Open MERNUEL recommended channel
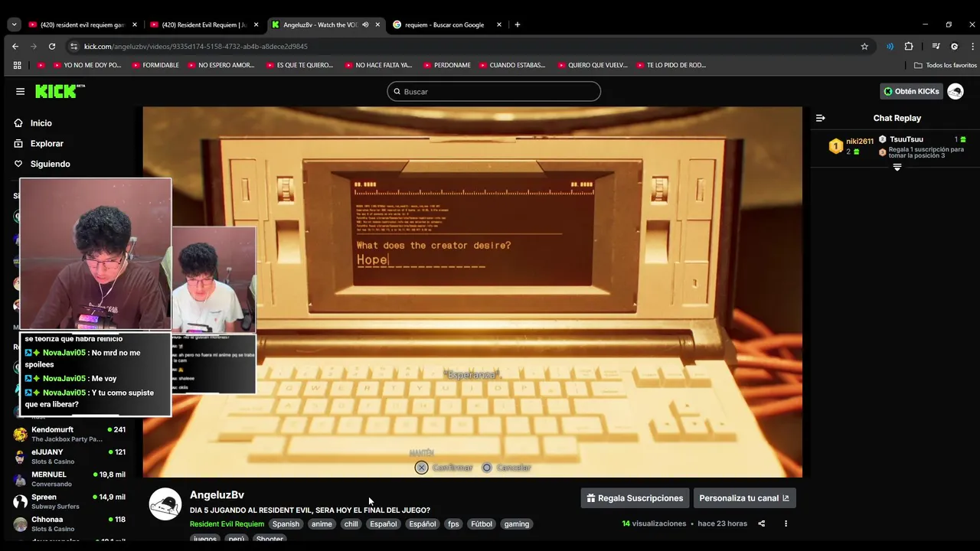The width and height of the screenshot is (980, 551). [69, 479]
